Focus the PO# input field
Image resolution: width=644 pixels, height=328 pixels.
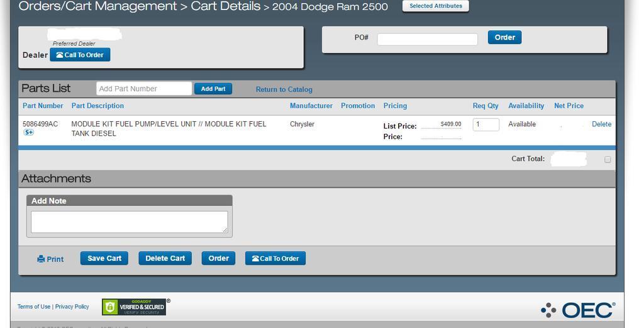tap(428, 40)
